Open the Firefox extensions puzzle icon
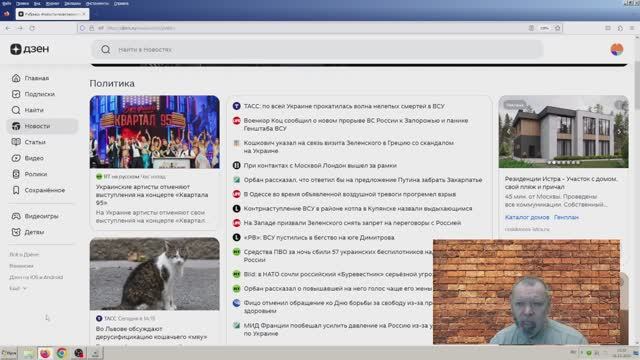Viewport: 640px width, 360px height. 620,28
